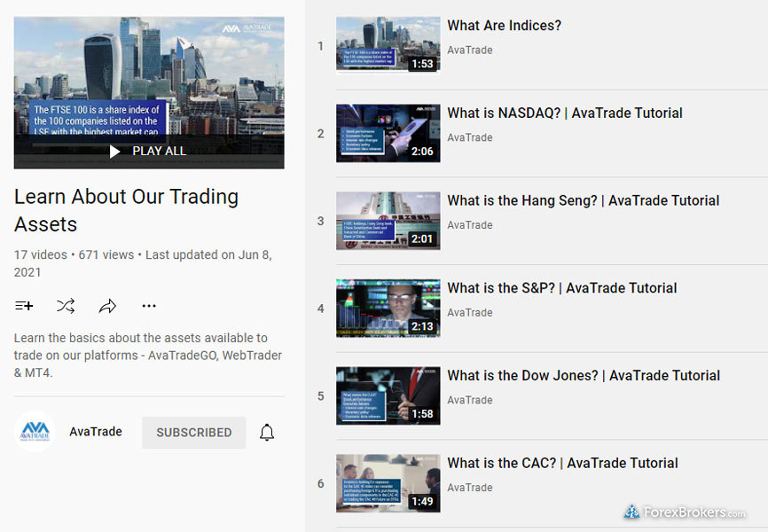This screenshot has width=768, height=532.
Task: Open the "What Are Indices?" video title
Action: pos(504,26)
